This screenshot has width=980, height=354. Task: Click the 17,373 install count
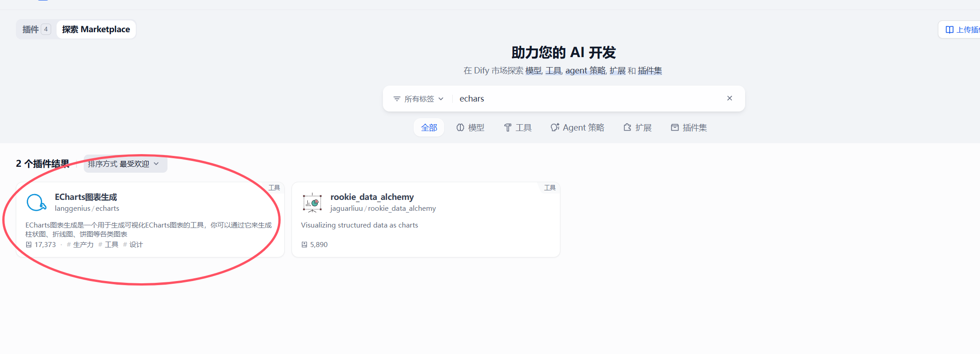[x=45, y=245]
